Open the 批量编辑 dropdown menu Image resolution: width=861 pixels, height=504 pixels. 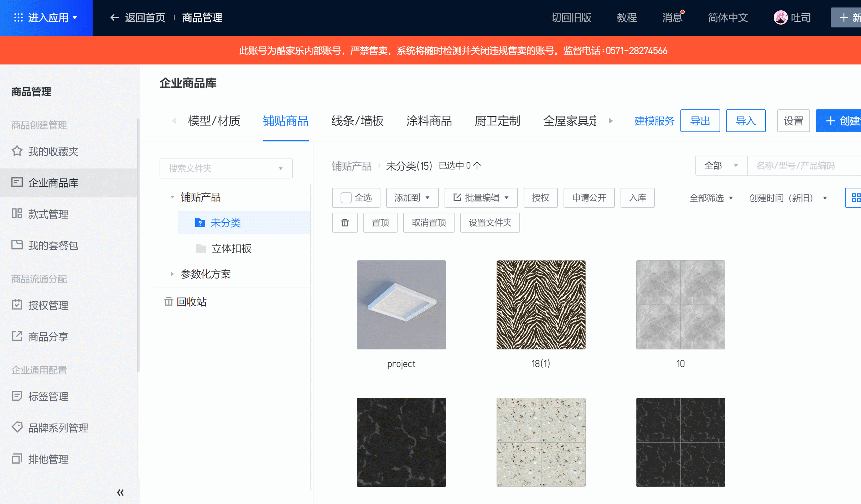(x=481, y=198)
